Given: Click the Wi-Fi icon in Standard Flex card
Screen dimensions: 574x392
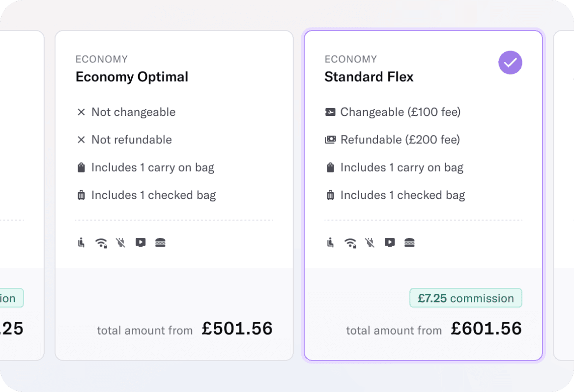Looking at the screenshot, I should [350, 243].
